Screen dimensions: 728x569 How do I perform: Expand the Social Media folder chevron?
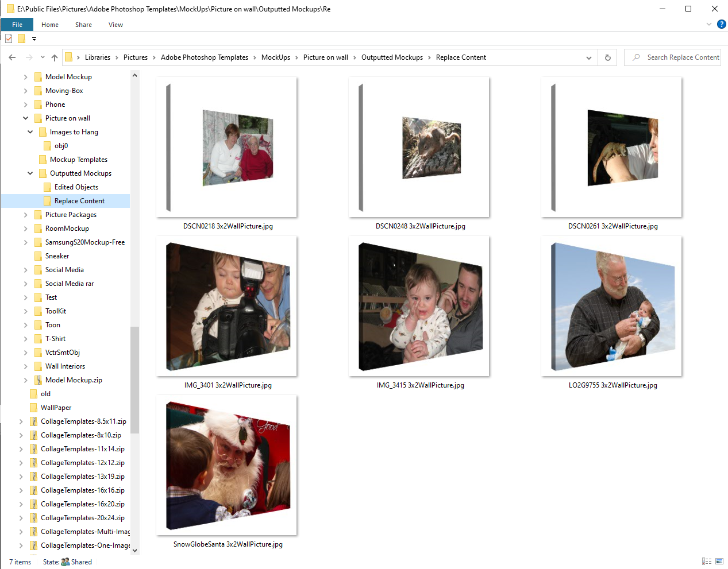pos(25,269)
